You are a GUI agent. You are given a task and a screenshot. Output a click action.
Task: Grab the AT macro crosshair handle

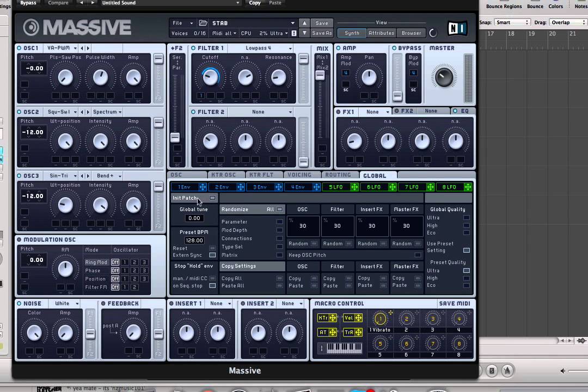pos(333,332)
